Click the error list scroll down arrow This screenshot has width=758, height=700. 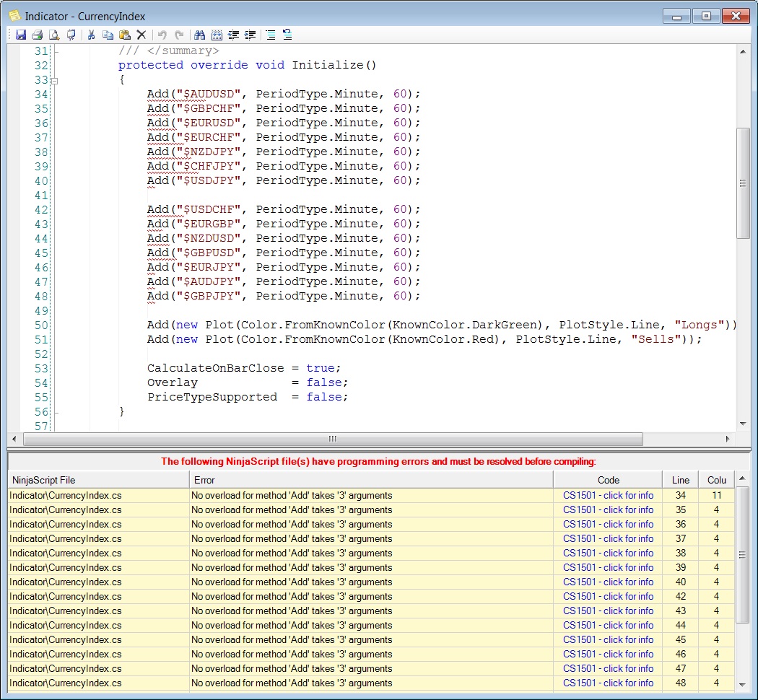pos(743,685)
